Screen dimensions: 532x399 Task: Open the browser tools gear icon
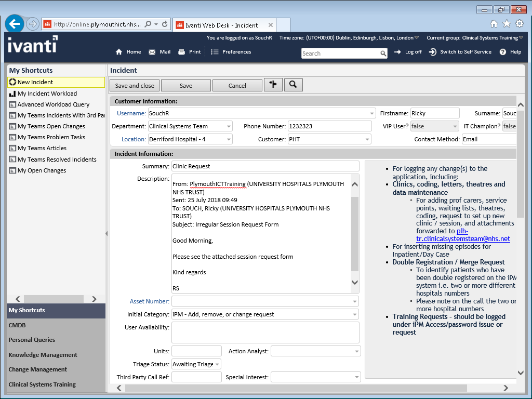coord(520,23)
